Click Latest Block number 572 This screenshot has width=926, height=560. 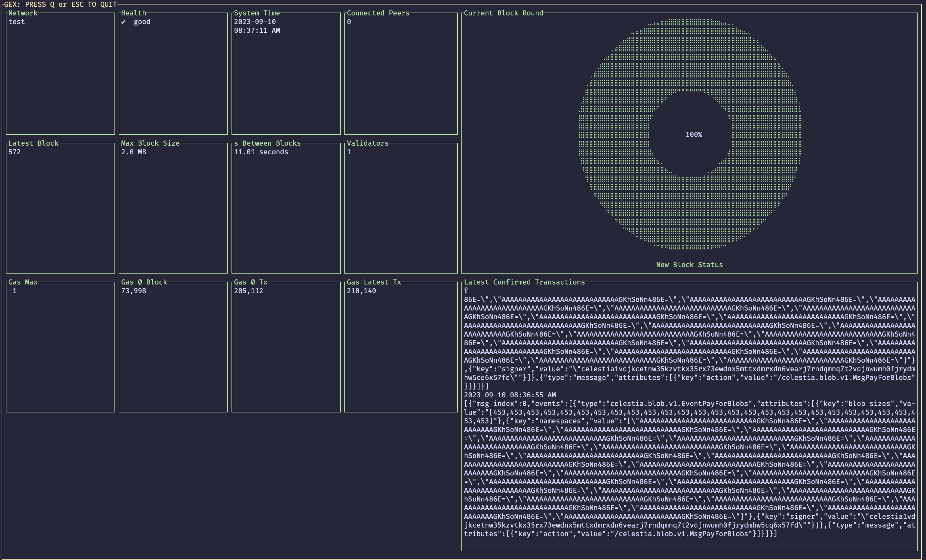[15, 152]
